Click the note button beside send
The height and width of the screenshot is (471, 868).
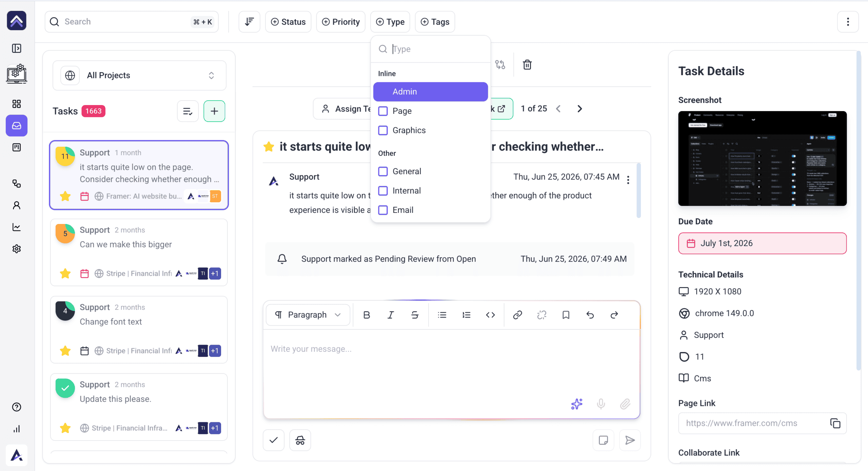coord(603,440)
